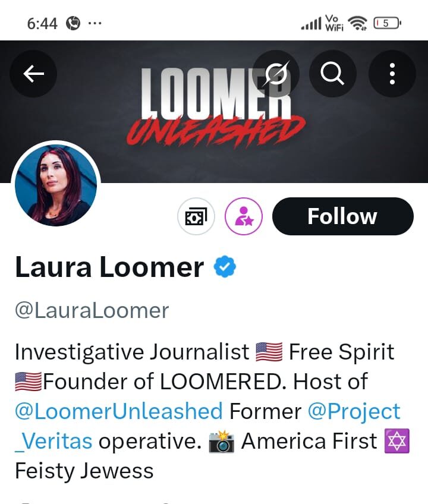The image size is (428, 504).
Task: Follow Laura Loomer
Action: click(343, 216)
